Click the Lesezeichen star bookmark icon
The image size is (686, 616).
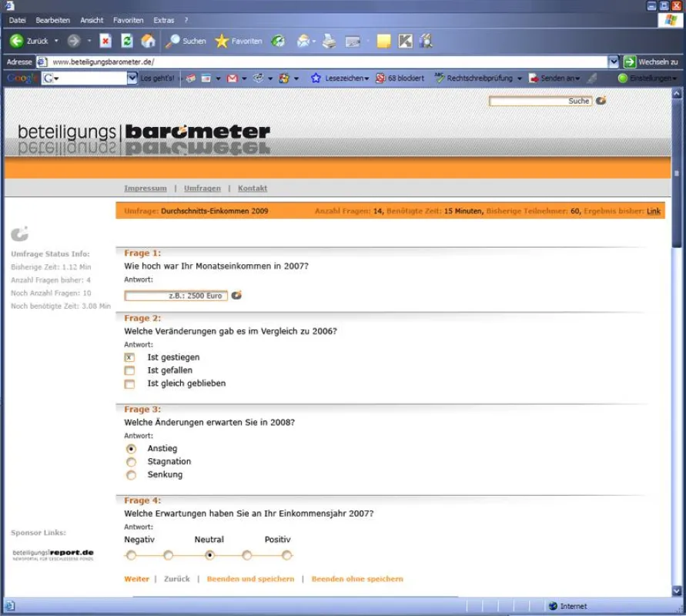point(316,79)
